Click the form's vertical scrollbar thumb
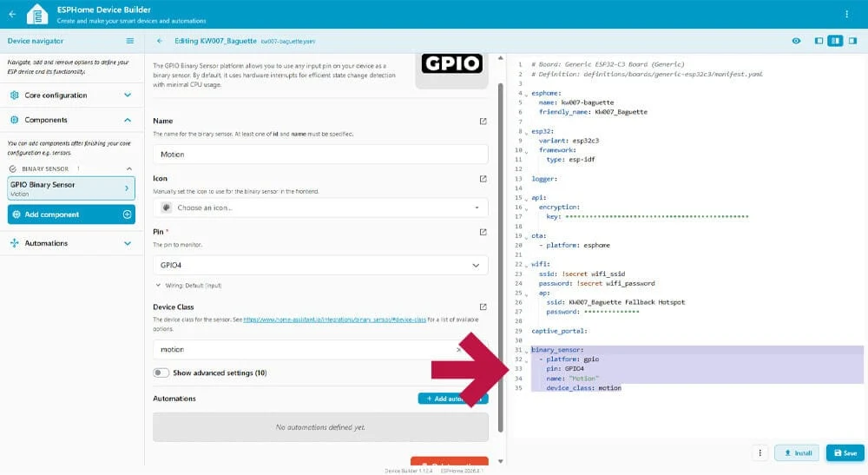 click(x=501, y=257)
